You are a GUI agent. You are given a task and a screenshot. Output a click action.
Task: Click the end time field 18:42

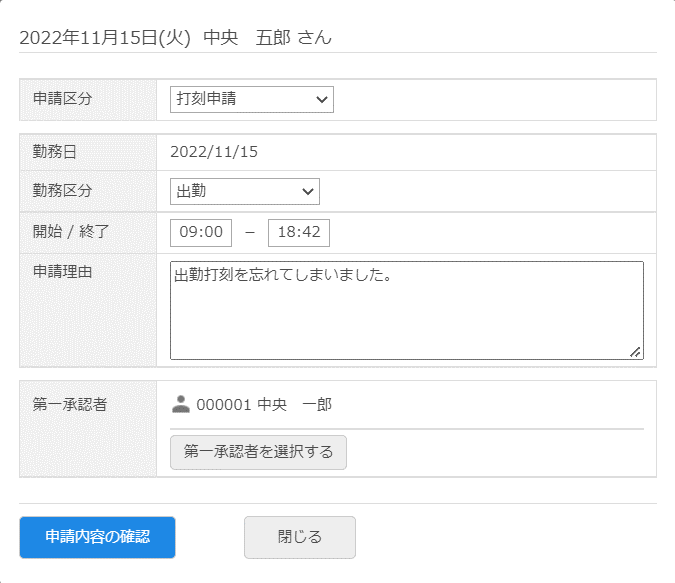click(299, 233)
